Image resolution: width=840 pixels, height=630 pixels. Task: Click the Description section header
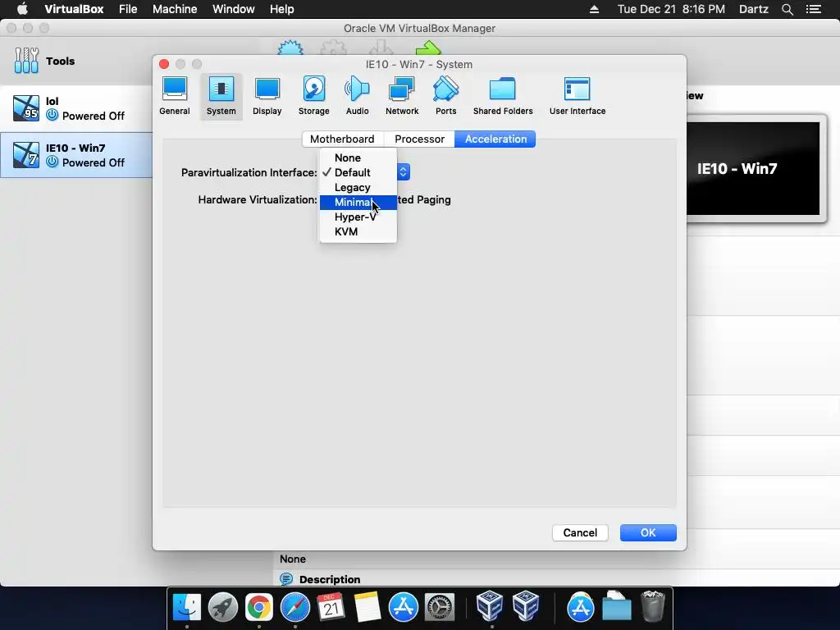click(x=330, y=579)
